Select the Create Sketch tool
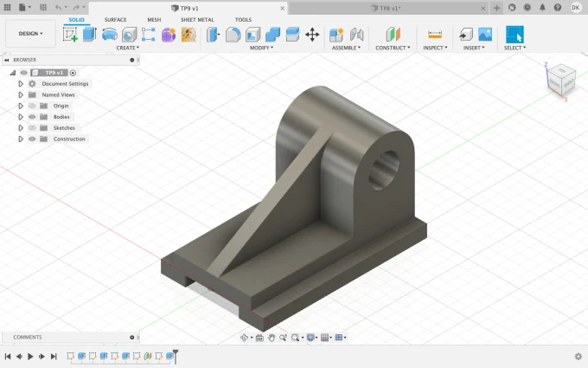588x368 pixels. (70, 35)
